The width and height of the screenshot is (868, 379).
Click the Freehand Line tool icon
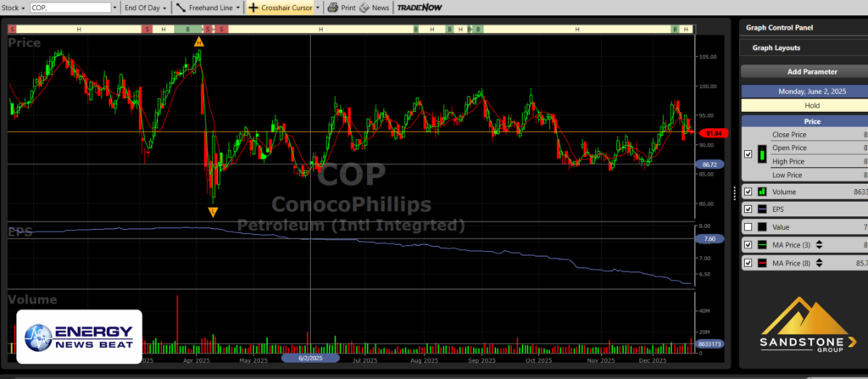pos(181,8)
